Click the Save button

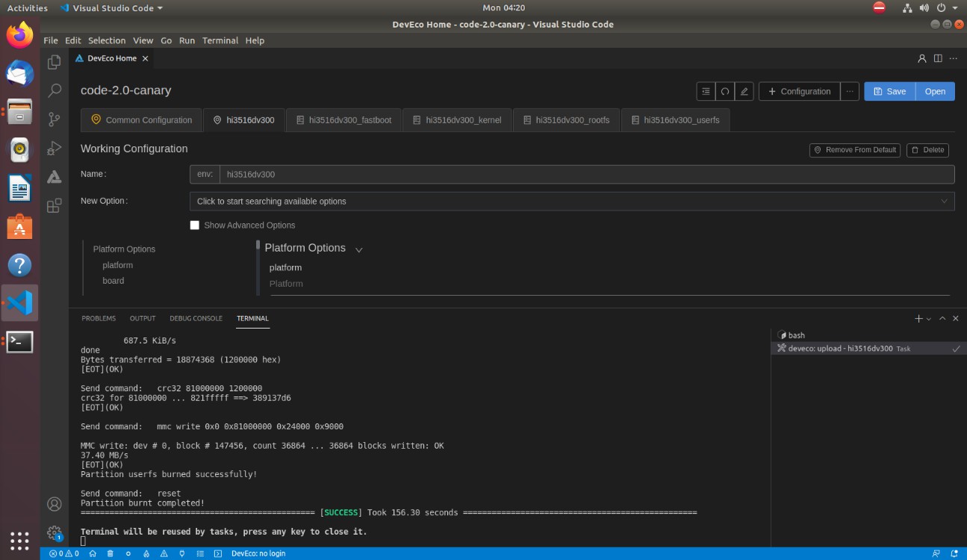pyautogui.click(x=889, y=91)
